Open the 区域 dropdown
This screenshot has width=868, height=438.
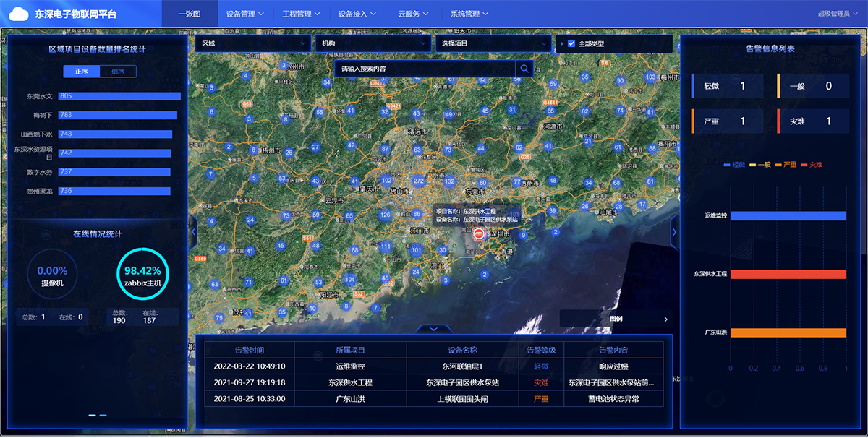click(253, 44)
